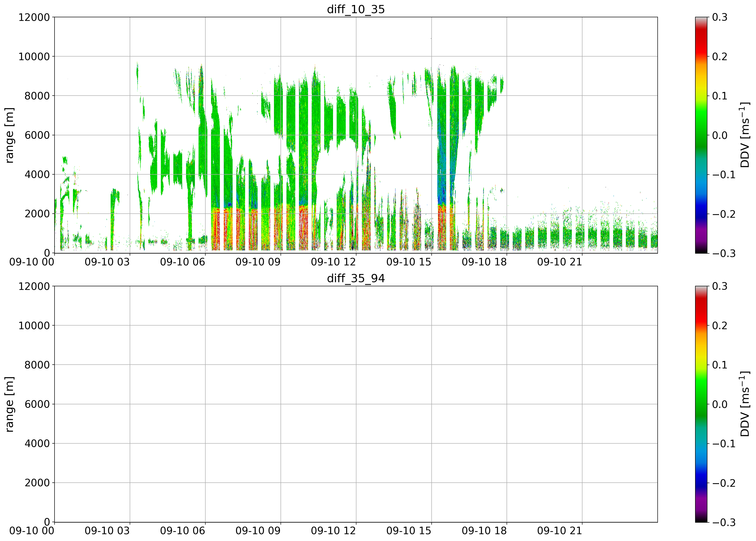Click the top colorbar's 0.3 tick label

click(720, 17)
